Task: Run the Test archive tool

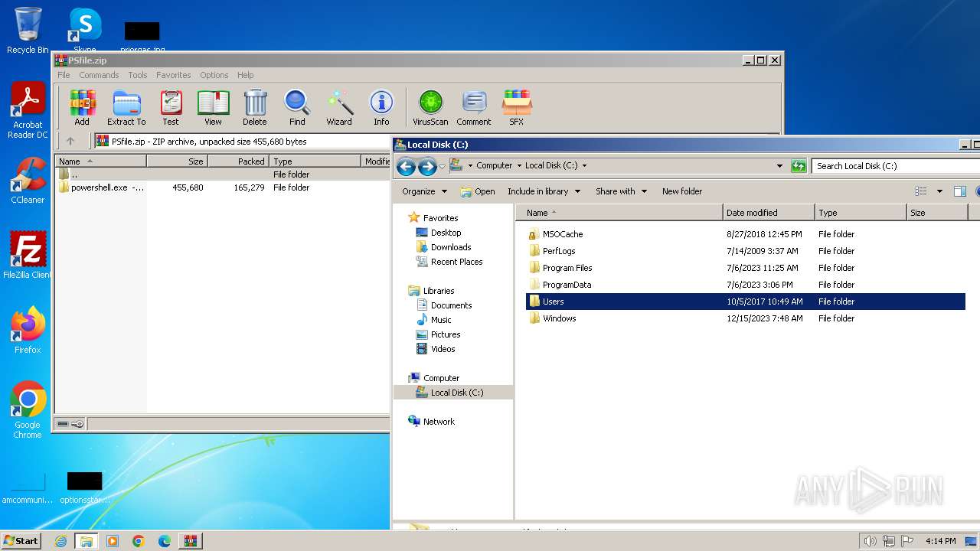Action: click(x=171, y=107)
